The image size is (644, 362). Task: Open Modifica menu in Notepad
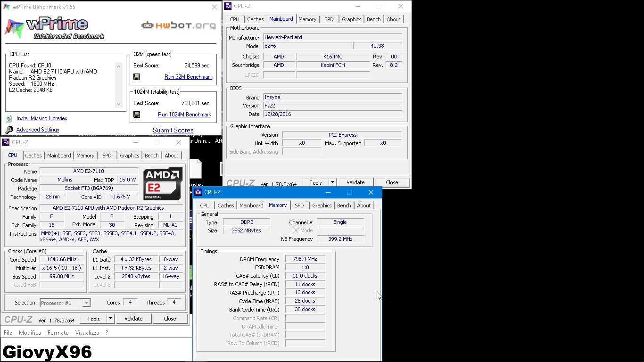30,333
